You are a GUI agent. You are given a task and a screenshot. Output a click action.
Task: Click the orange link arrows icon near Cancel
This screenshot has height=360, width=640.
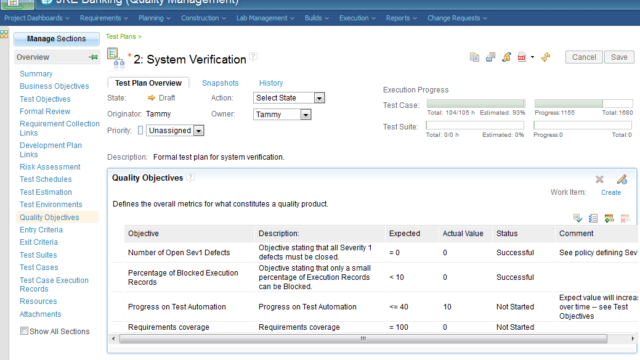click(546, 57)
